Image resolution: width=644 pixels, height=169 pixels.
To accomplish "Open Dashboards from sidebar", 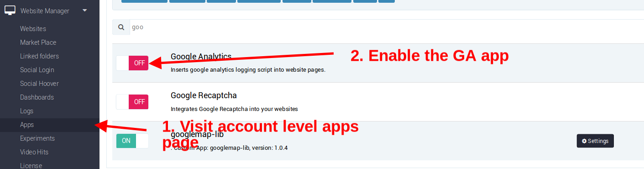I will pyautogui.click(x=37, y=97).
